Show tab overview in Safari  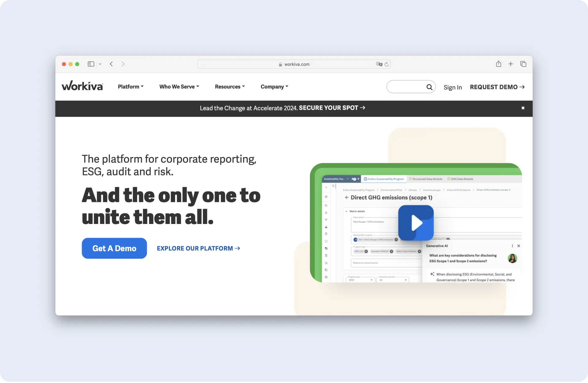(x=523, y=64)
